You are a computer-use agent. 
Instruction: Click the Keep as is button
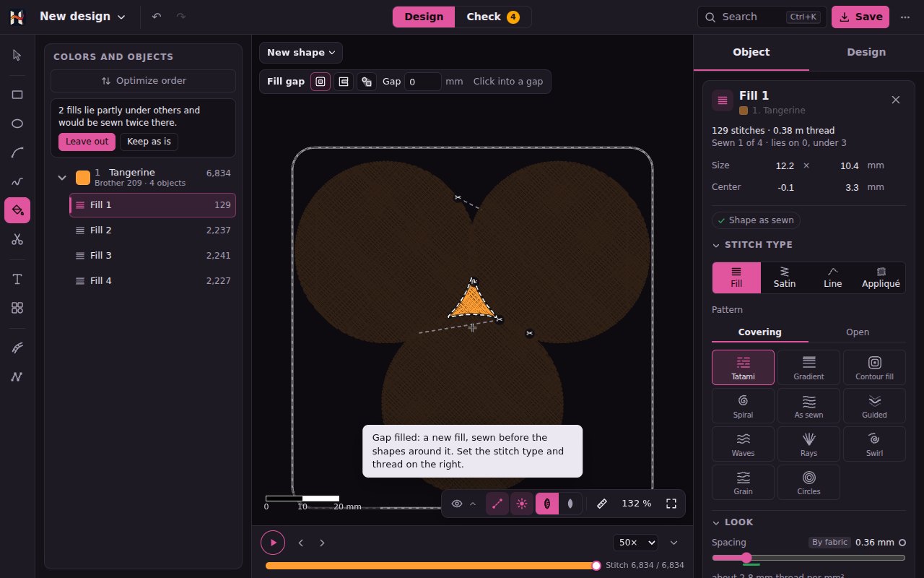point(149,142)
